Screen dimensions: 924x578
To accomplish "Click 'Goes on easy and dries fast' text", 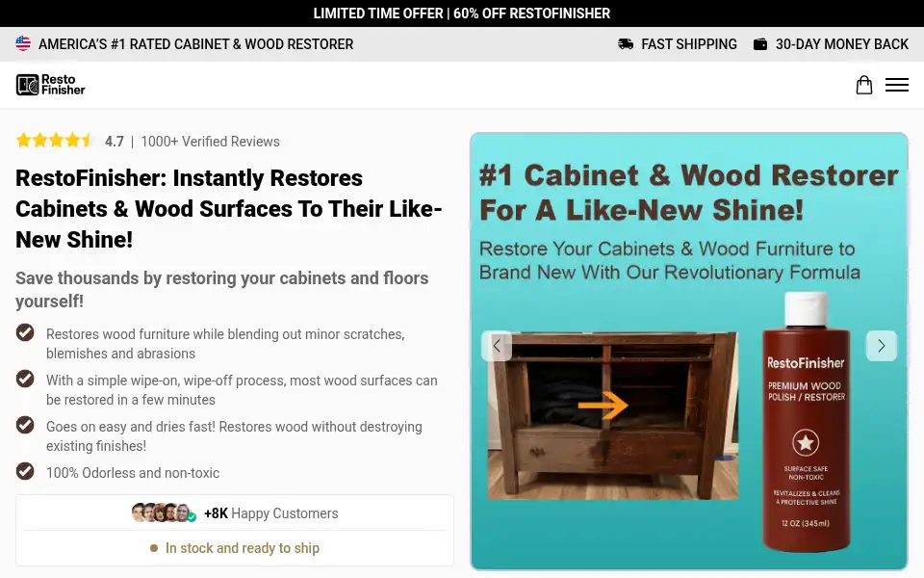I will tap(234, 435).
